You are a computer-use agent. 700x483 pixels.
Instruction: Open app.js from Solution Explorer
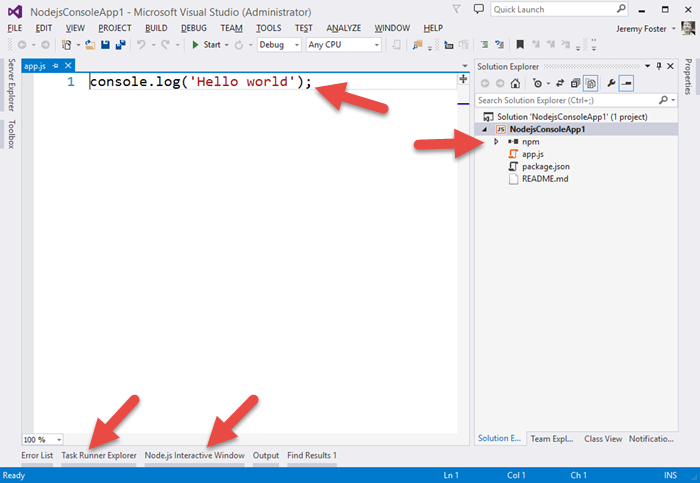[532, 154]
